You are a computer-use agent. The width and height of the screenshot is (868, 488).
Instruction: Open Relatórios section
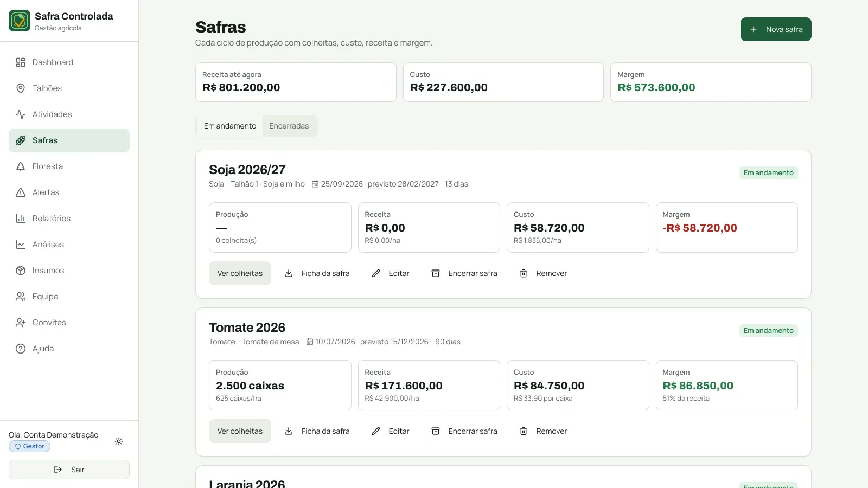coord(69,219)
